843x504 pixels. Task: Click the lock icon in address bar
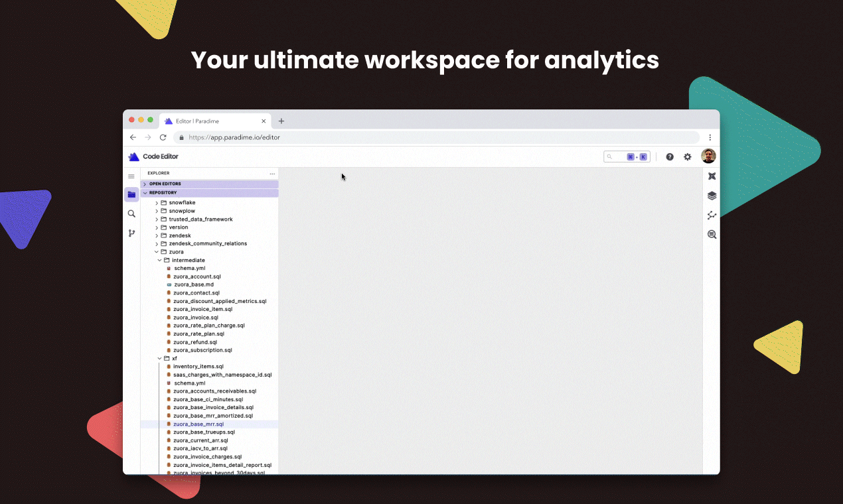(x=181, y=137)
